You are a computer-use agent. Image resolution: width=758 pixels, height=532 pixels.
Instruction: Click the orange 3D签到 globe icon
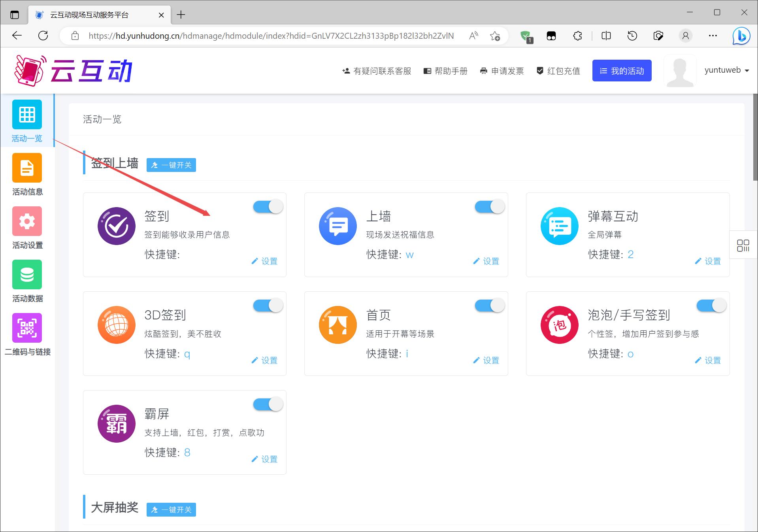(117, 325)
